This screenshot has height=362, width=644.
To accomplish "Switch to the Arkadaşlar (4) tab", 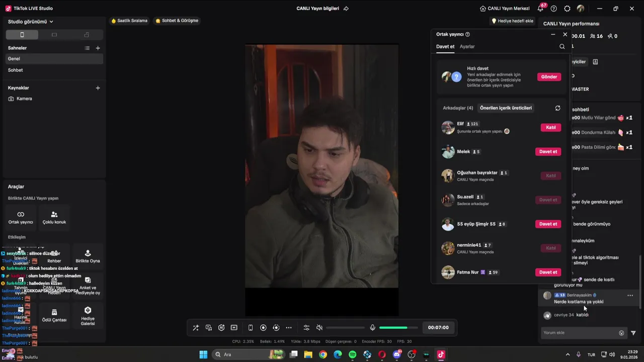I will 458,108.
